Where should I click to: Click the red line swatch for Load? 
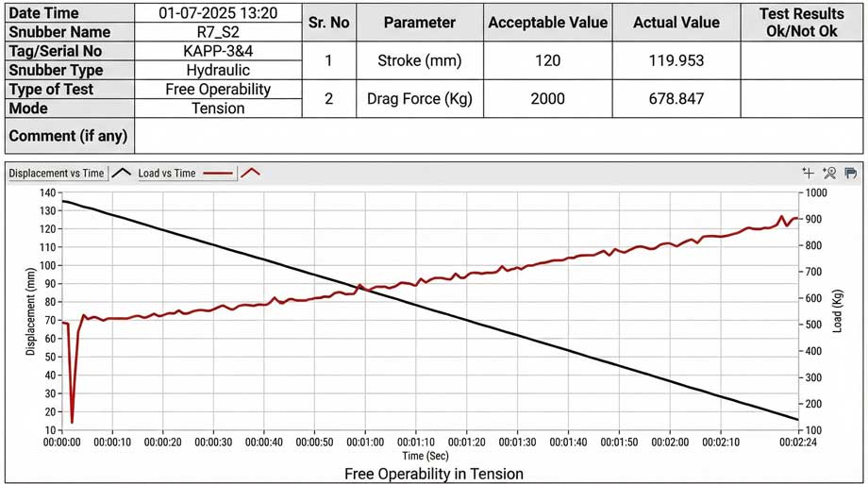point(218,174)
